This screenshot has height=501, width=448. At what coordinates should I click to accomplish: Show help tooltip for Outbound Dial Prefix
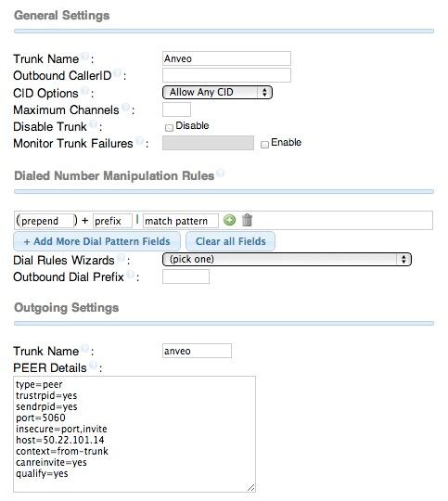[x=130, y=274]
